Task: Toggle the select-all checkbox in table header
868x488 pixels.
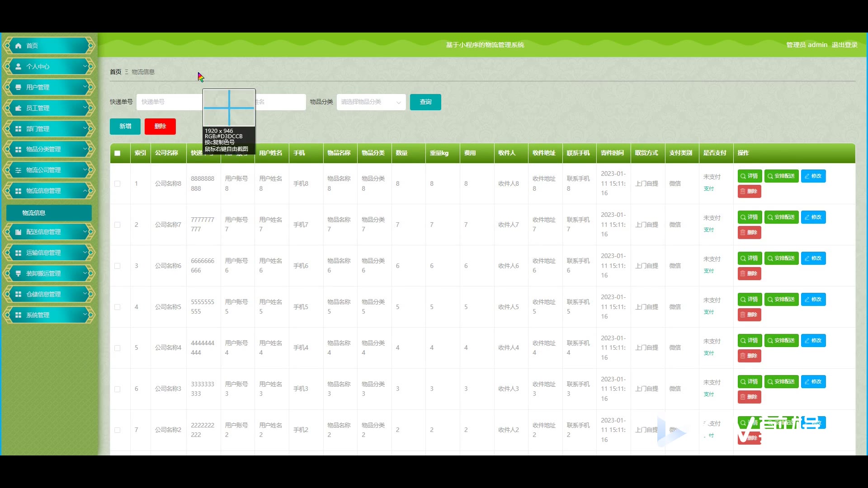Action: point(118,153)
